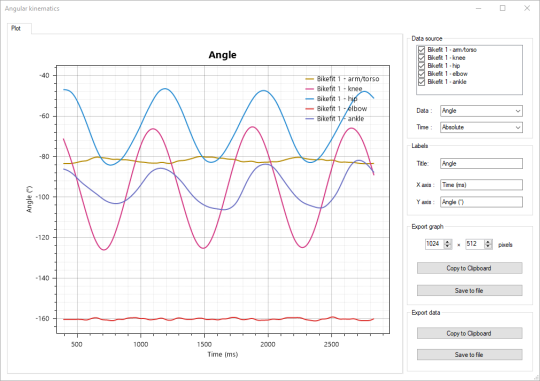Click the knee legend entry in plot
Image resolution: width=540 pixels, height=381 pixels.
[x=334, y=89]
